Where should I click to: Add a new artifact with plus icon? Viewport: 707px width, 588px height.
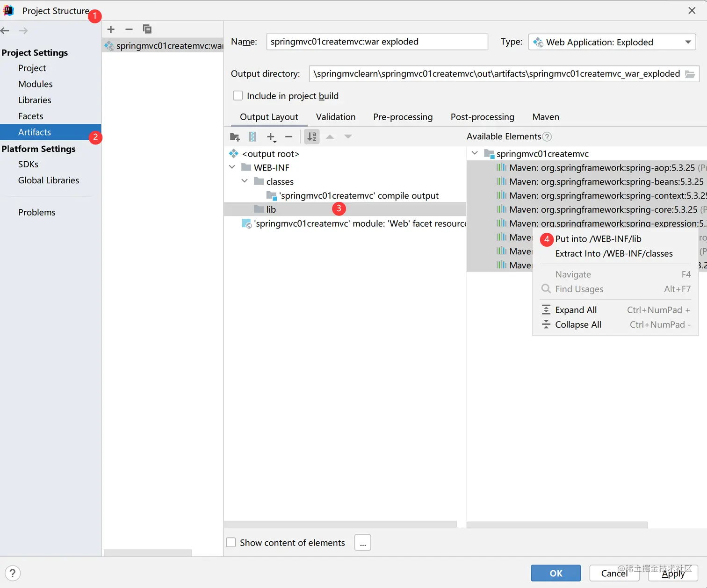111,29
